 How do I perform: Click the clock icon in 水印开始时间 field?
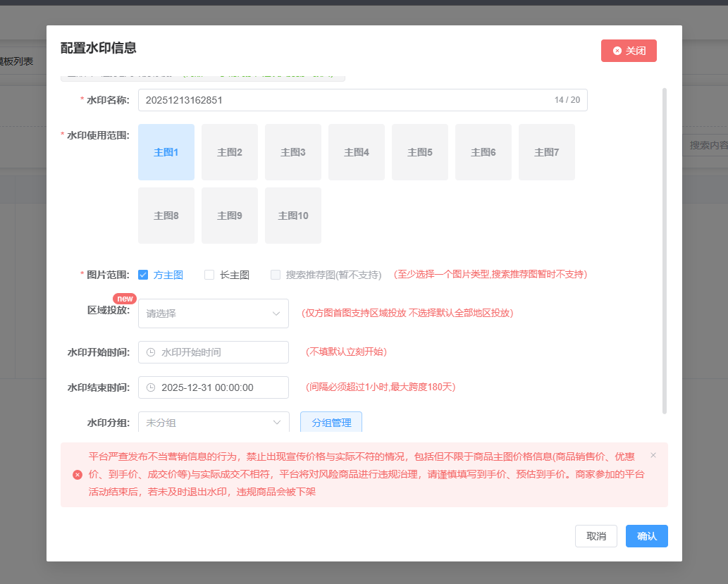pyautogui.click(x=151, y=352)
